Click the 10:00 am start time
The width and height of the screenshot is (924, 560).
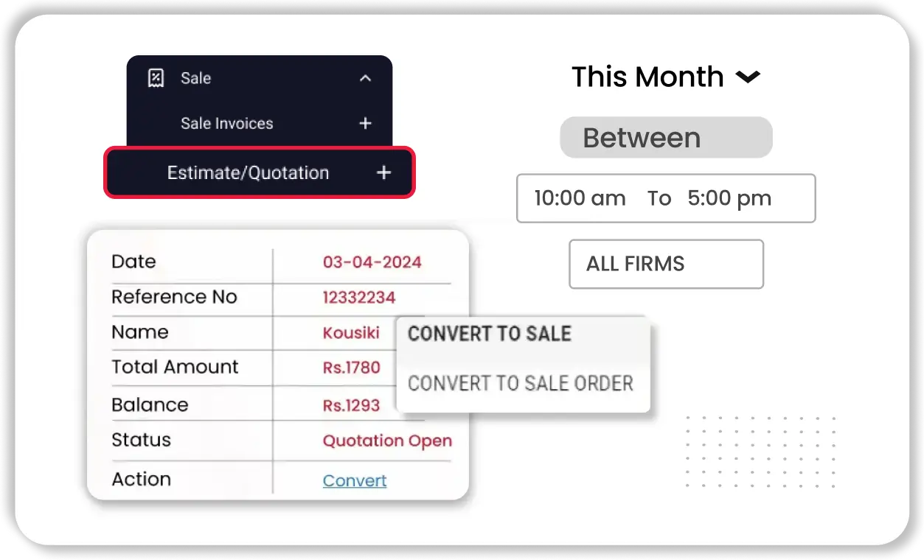580,198
